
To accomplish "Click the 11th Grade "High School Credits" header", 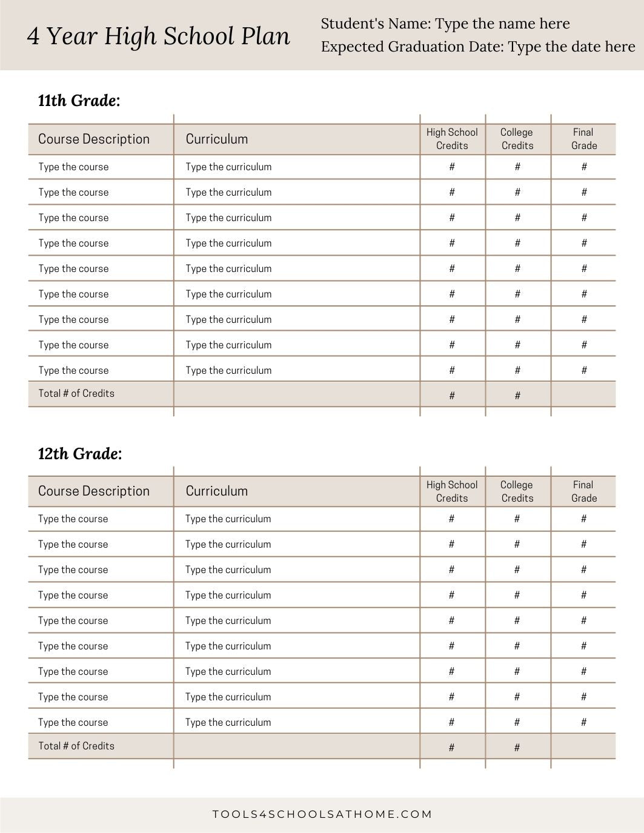I will click(x=452, y=139).
